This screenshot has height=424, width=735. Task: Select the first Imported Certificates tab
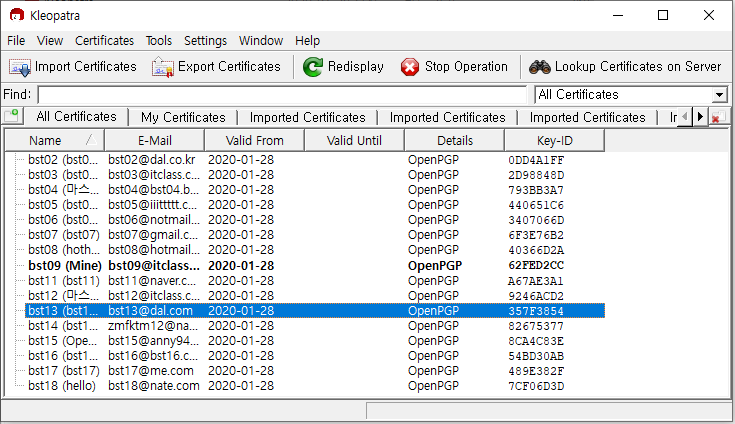click(x=308, y=117)
